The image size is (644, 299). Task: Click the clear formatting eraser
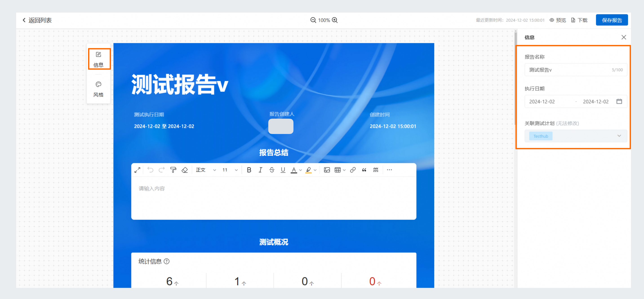point(184,170)
